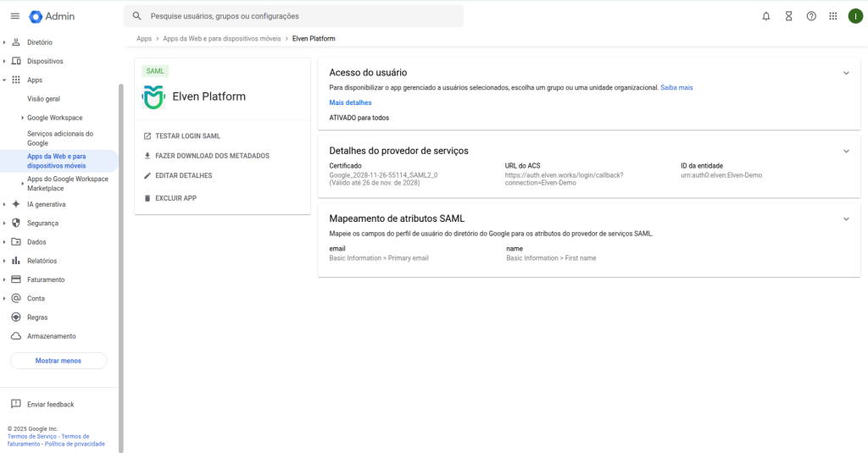Collapse Mapeamento de atributos SAML panel

pyautogui.click(x=845, y=218)
